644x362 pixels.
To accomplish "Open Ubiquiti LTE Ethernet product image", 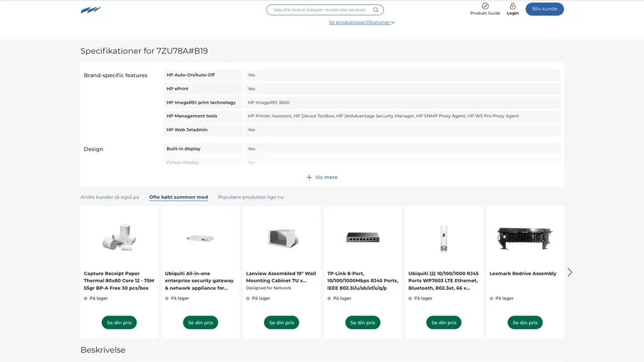I will point(443,238).
